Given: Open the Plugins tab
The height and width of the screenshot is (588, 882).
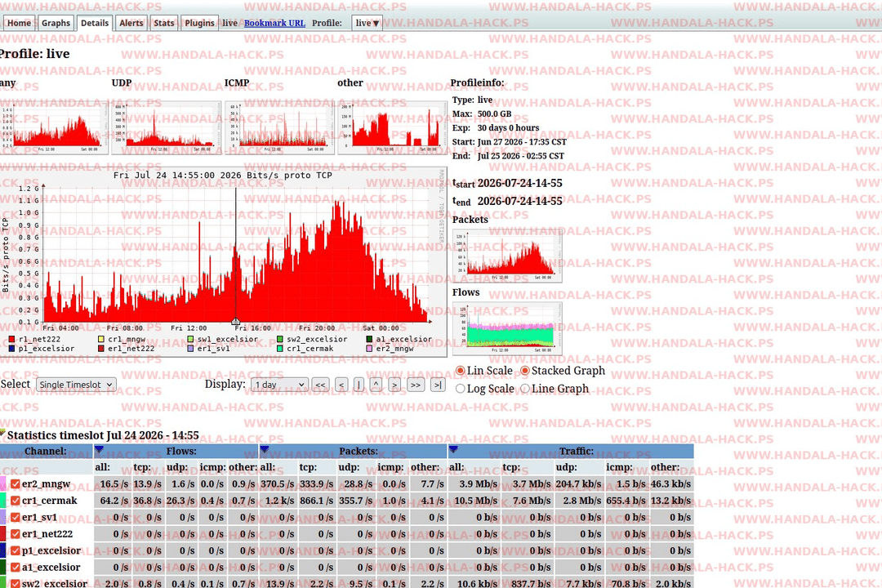Looking at the screenshot, I should pyautogui.click(x=199, y=23).
